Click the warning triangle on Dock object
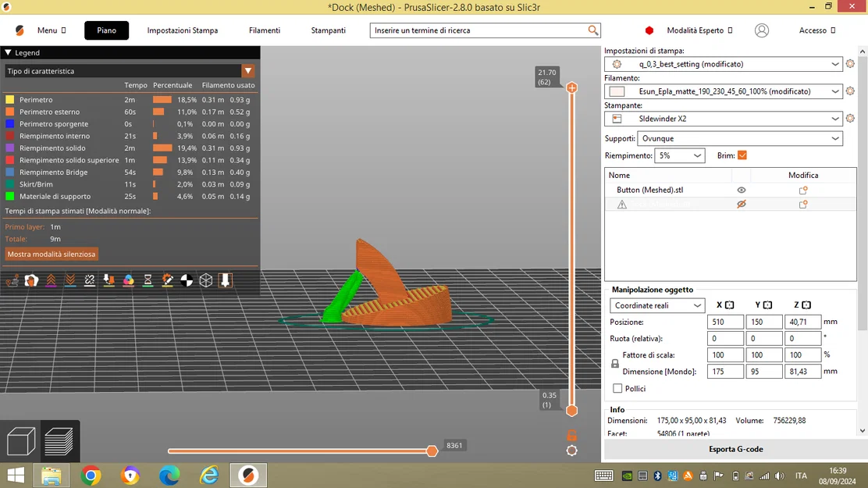Image resolution: width=868 pixels, height=488 pixels. (622, 205)
